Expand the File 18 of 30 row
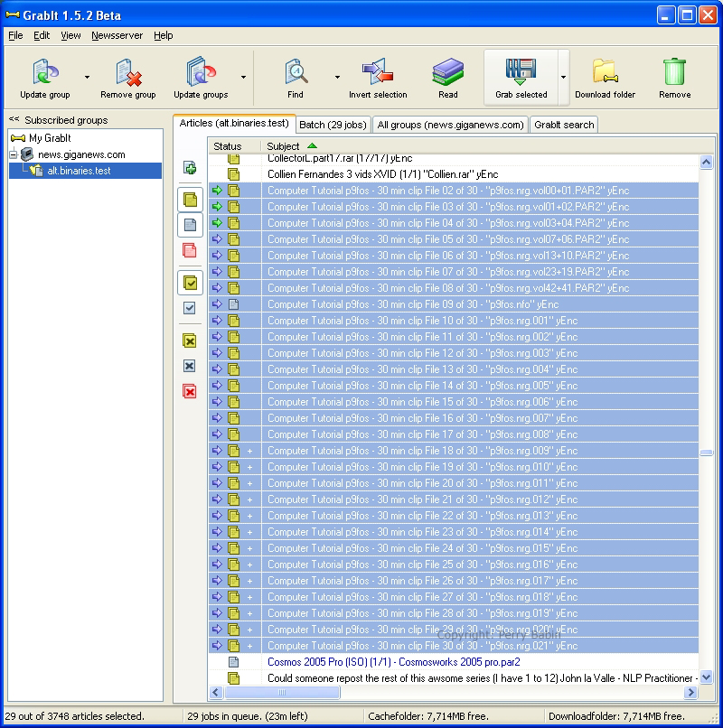This screenshot has height=728, width=723. point(250,451)
